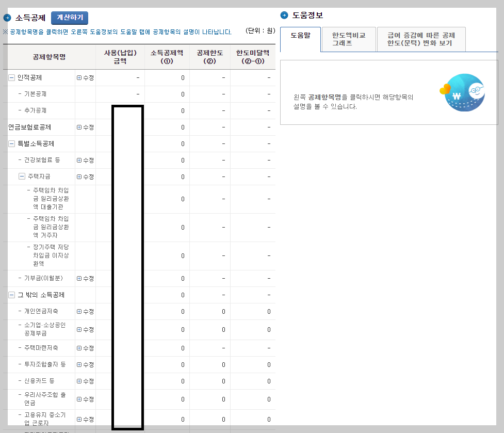This screenshot has height=433, width=504.
Task: Click the 수정 icon next to 우리사주조합 출연금
Action: [84, 399]
